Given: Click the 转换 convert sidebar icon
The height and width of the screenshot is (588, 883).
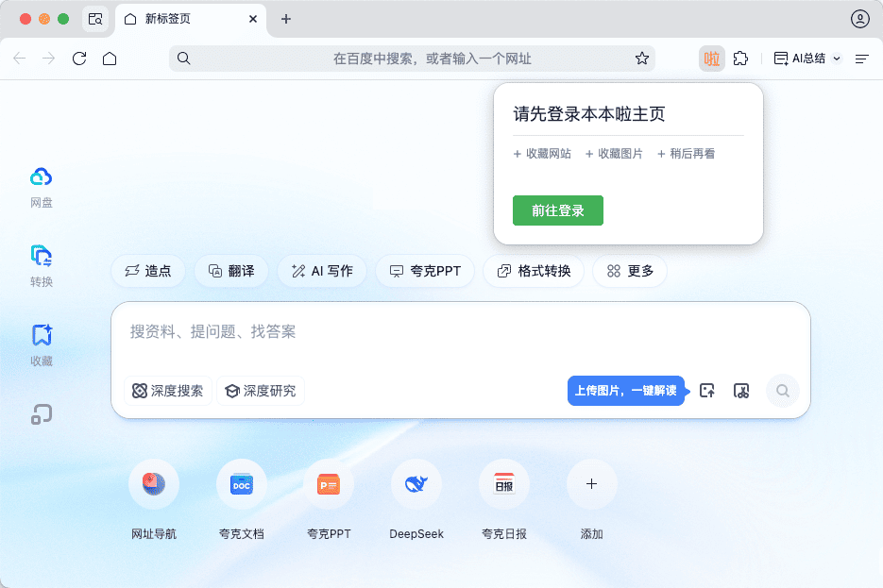Looking at the screenshot, I should point(42,256).
